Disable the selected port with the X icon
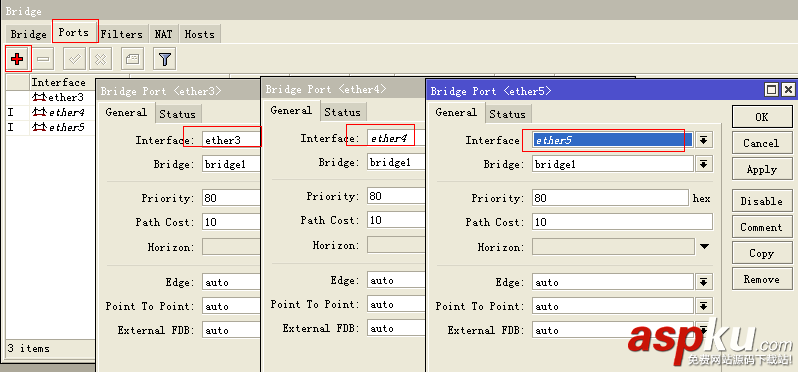Viewport: 798px width, 372px height. 100,59
